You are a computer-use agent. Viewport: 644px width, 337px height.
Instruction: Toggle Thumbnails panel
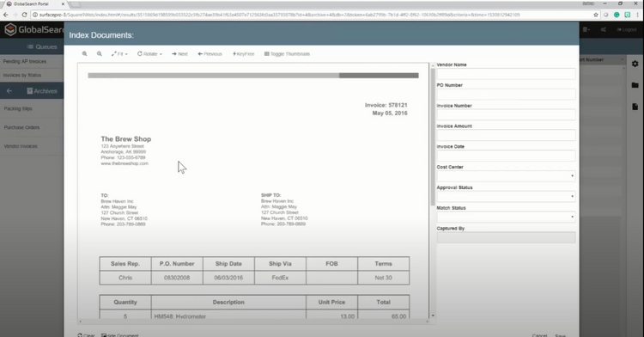[287, 54]
